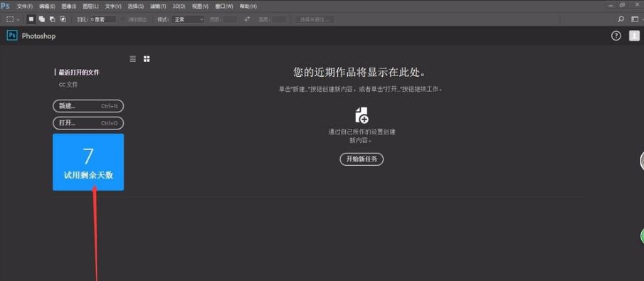Switch recent files to grid view
Viewport: 644px width, 281px height.
coord(147,59)
